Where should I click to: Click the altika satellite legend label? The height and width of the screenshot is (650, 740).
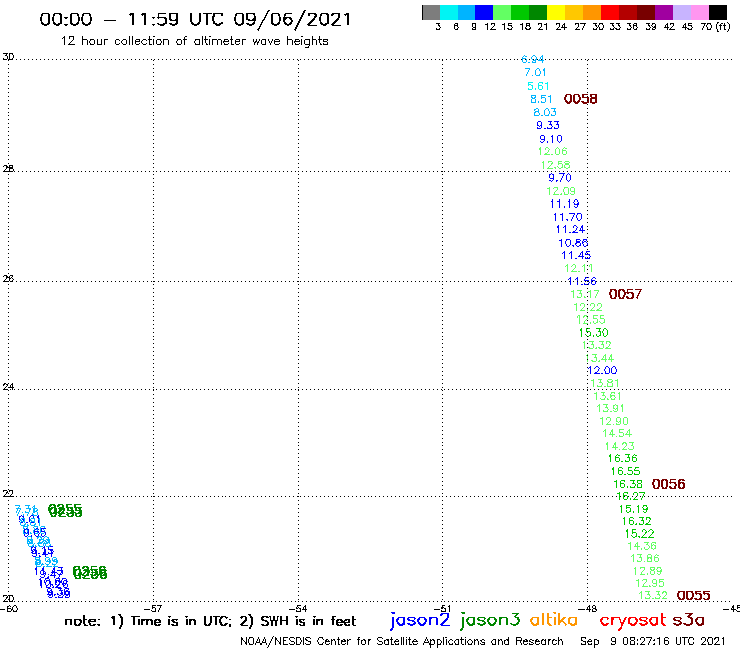[554, 620]
